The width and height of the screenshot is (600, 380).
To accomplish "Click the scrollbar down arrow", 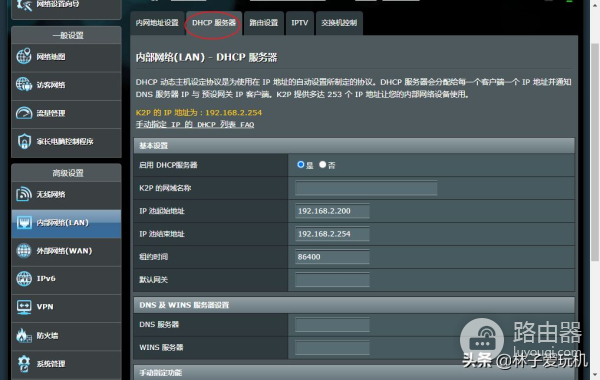I will point(595,374).
